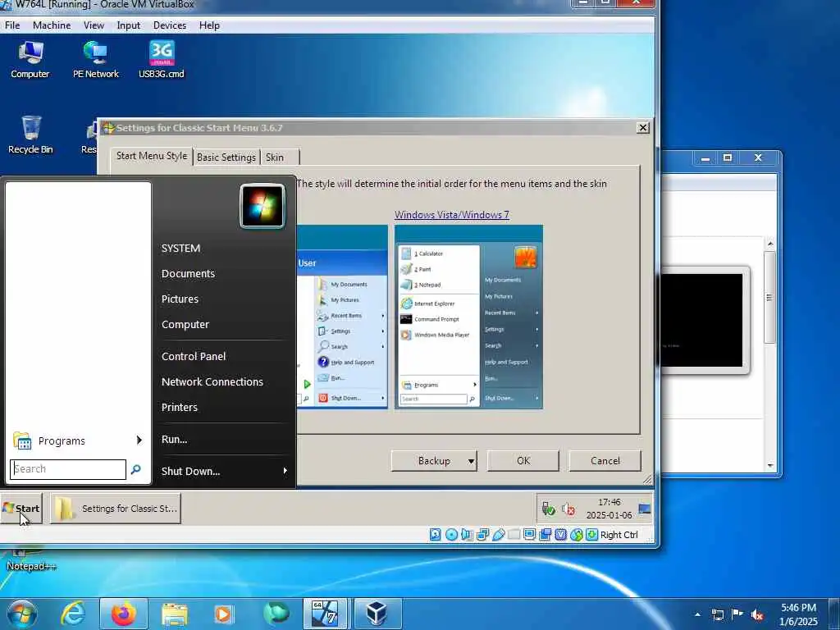Open the PE Network desktop icon

point(96,60)
